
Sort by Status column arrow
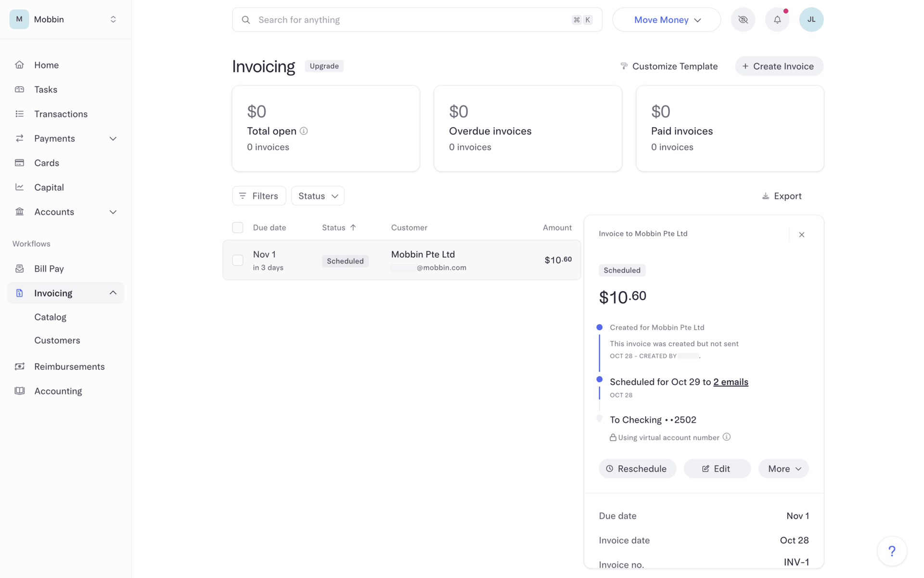[353, 227]
